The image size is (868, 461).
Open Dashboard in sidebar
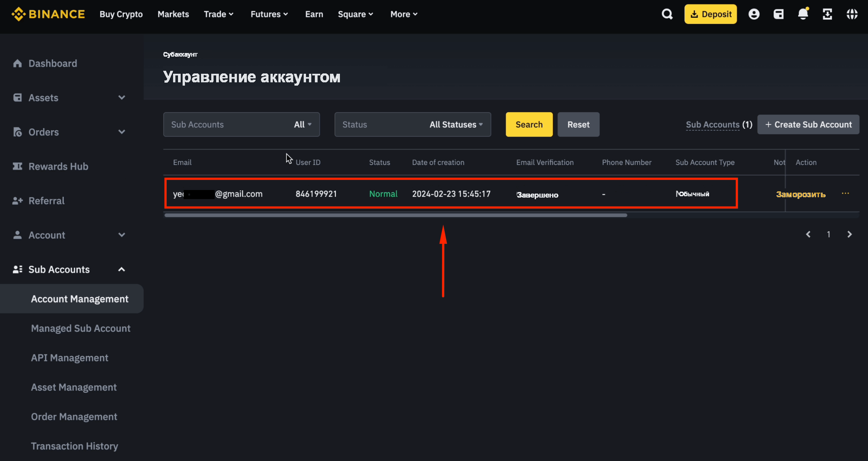(x=53, y=64)
